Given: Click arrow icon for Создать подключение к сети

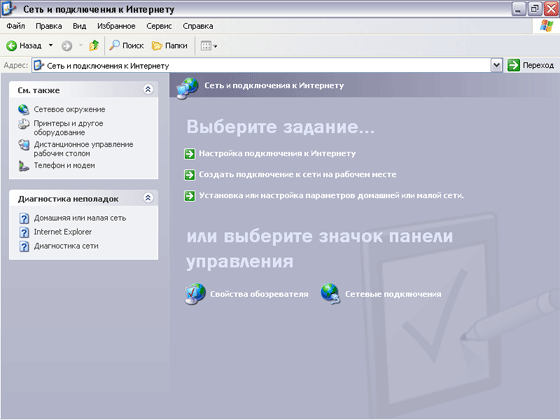Looking at the screenshot, I should pos(190,175).
